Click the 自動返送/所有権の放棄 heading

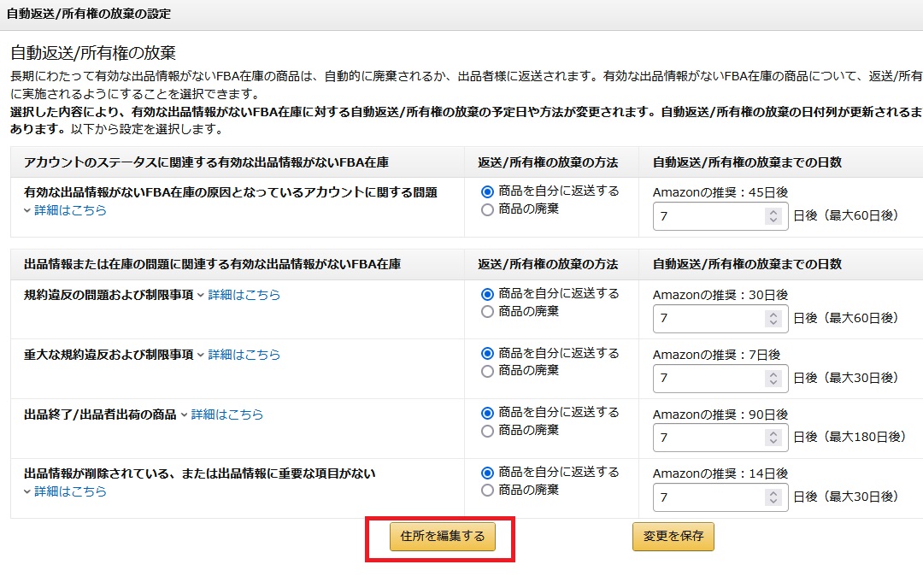click(93, 53)
